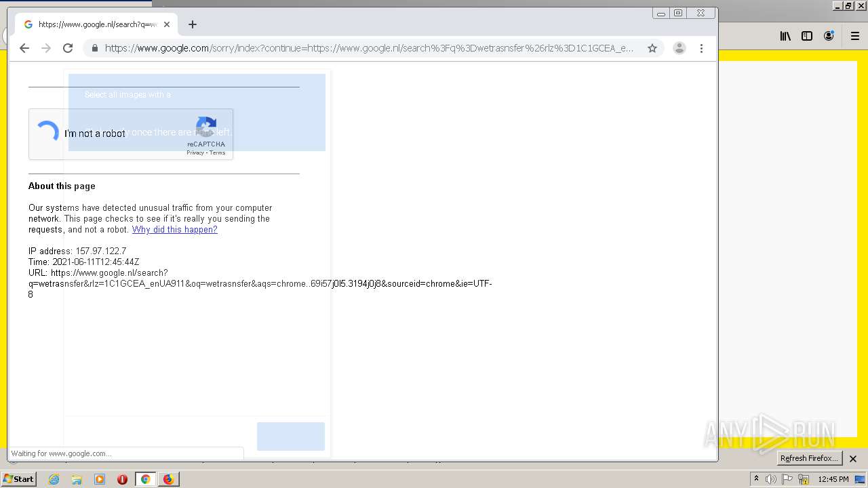Open a new Chrome tab

coord(193,24)
